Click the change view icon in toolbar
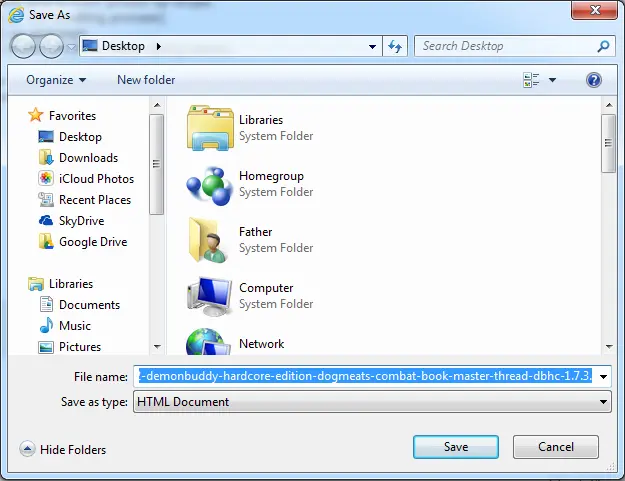Image resolution: width=625 pixels, height=481 pixels. 531,80
